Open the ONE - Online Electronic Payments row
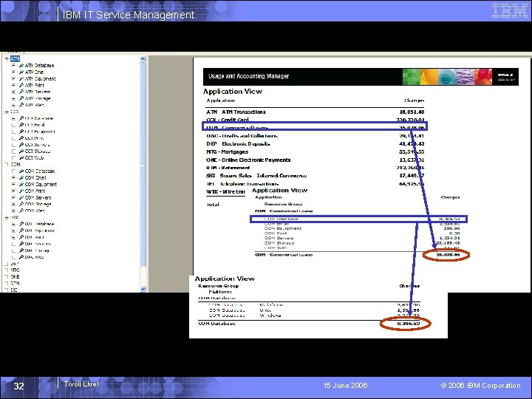 (316, 160)
